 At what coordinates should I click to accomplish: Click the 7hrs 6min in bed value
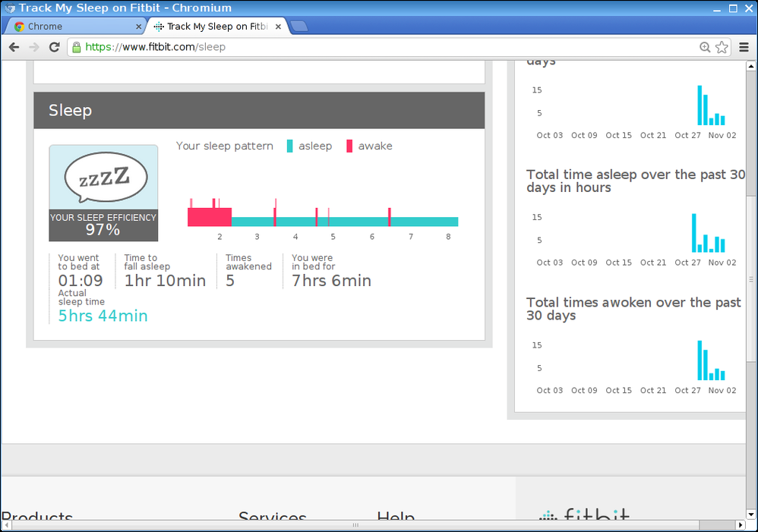click(x=332, y=281)
